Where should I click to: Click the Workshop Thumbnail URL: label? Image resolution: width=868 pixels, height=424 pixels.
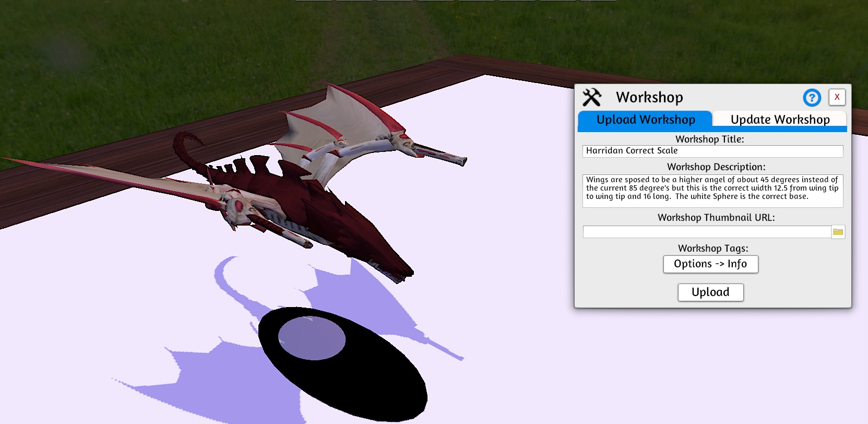pos(716,218)
